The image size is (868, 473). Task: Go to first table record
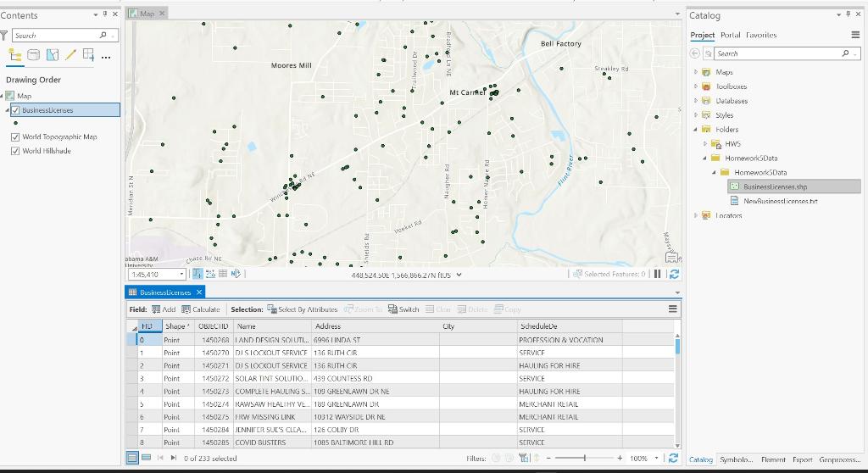(160, 458)
